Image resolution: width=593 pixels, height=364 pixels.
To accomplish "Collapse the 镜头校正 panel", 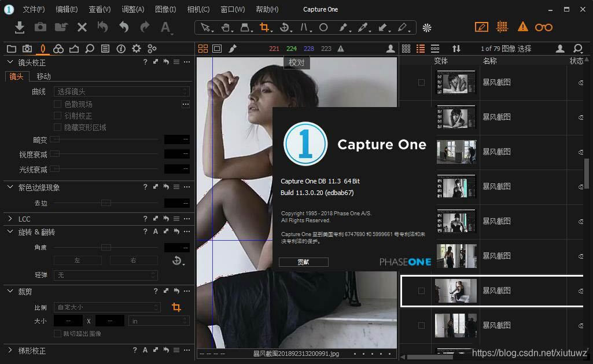I will point(10,62).
